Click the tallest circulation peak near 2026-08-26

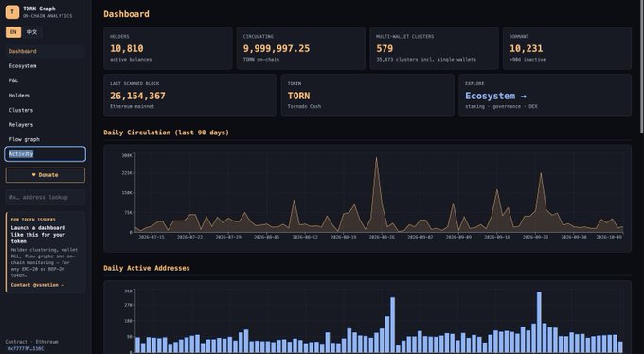click(376, 158)
